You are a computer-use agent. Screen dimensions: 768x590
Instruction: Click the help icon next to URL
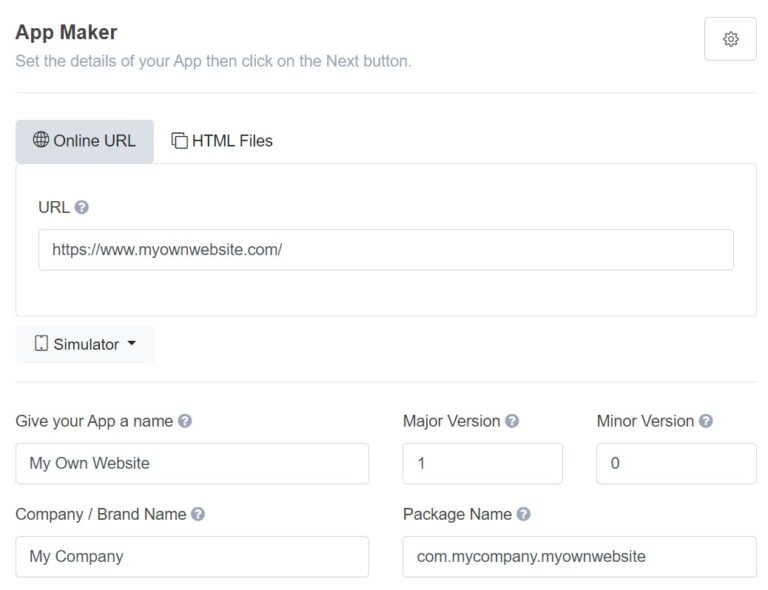82,207
